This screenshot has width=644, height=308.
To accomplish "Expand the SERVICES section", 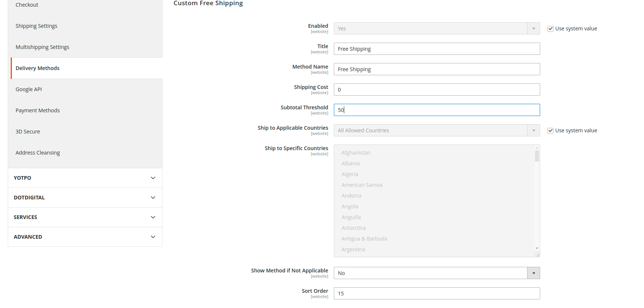I will (85, 217).
